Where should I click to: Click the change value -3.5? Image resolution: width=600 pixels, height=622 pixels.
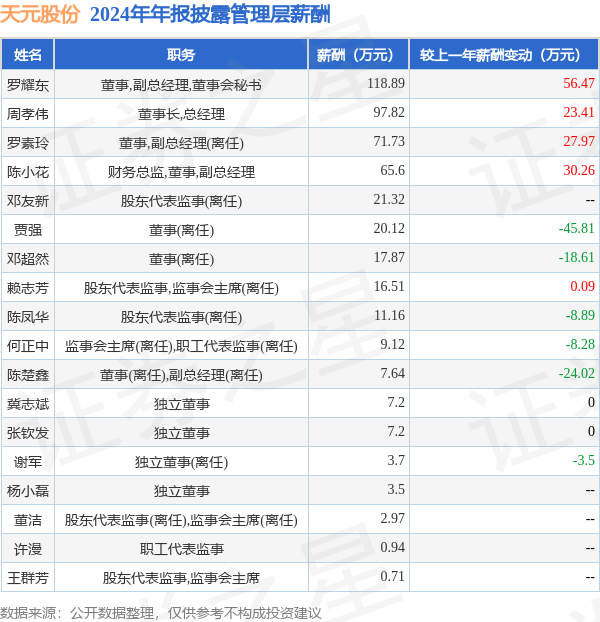point(584,460)
